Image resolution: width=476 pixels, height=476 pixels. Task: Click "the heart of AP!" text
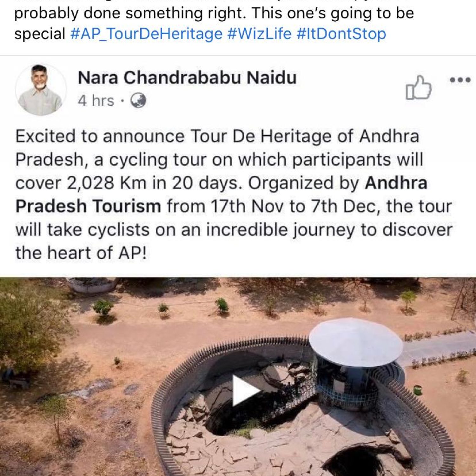[x=81, y=253]
